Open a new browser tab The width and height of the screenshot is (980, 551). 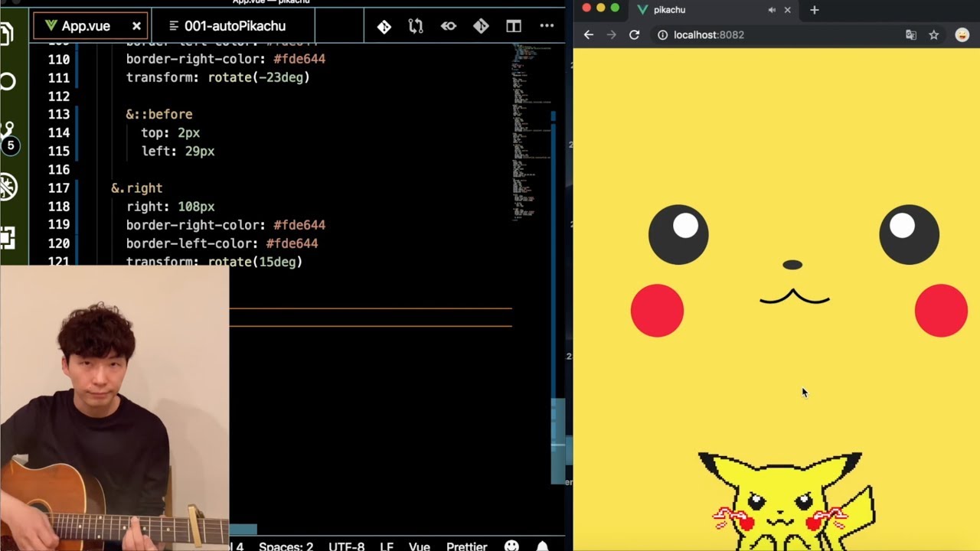point(815,10)
